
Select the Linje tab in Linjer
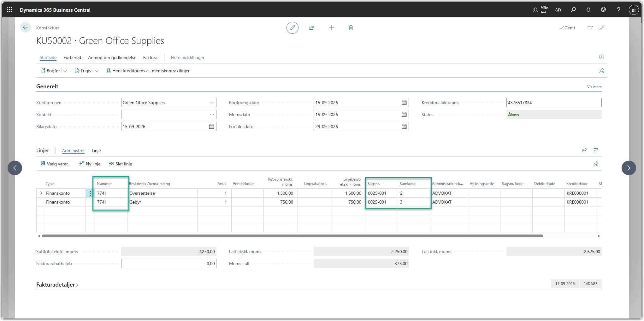tap(96, 151)
